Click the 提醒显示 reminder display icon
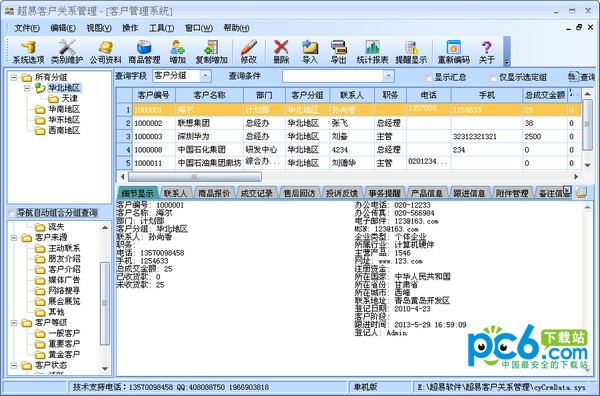 [411, 52]
